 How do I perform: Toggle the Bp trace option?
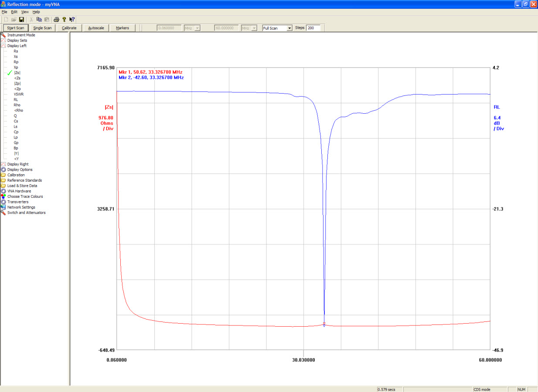[x=16, y=148]
